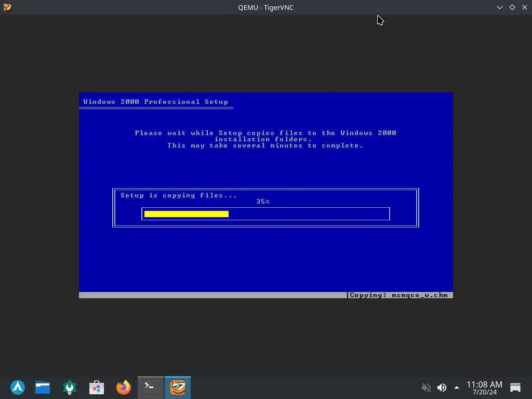Open the Arch Linux application launcher

[18, 387]
